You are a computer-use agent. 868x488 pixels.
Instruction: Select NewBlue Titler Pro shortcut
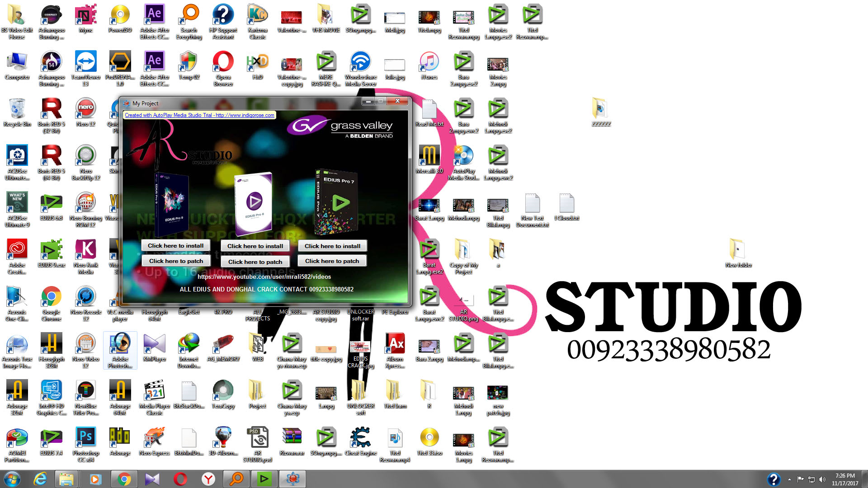click(85, 398)
